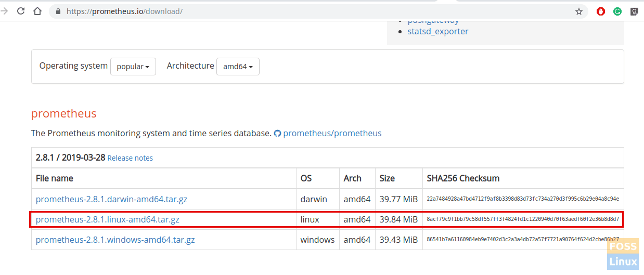Click the 'File name' column header
The height and width of the screenshot is (275, 644).
(55, 178)
